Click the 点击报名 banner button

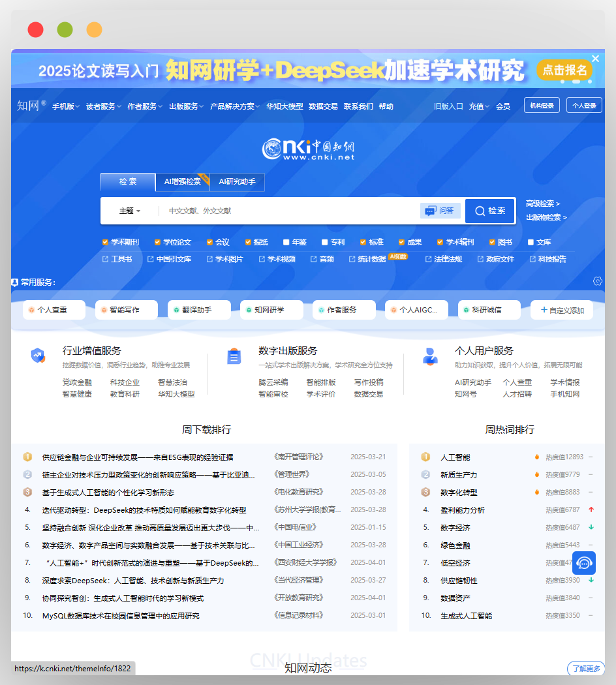click(x=564, y=70)
